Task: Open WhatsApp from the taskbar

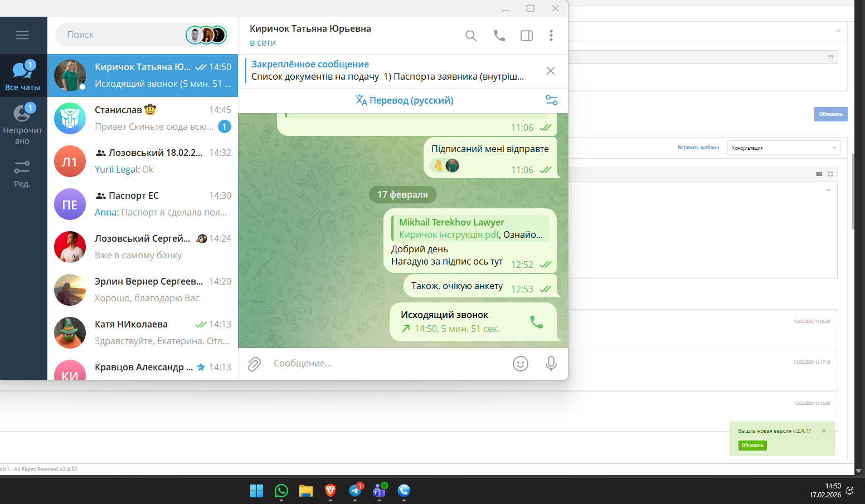Action: point(281,491)
